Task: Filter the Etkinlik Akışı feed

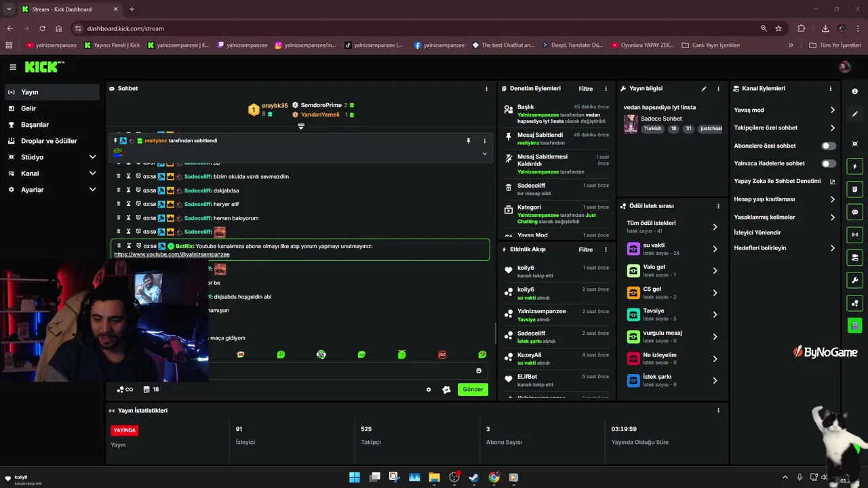Action: pos(585,249)
